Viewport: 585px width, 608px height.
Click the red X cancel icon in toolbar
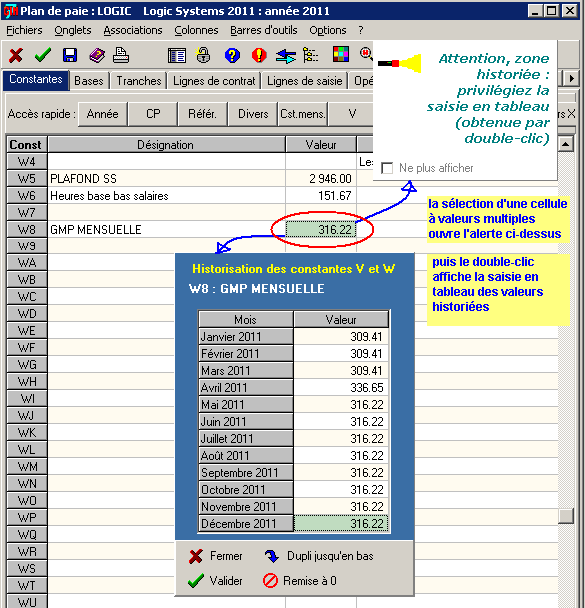tap(16, 55)
